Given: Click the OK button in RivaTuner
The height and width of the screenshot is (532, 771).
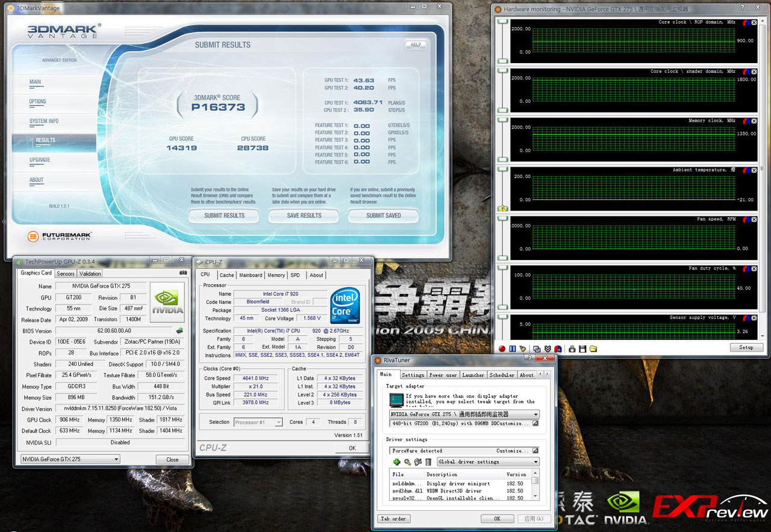Looking at the screenshot, I should (x=497, y=519).
